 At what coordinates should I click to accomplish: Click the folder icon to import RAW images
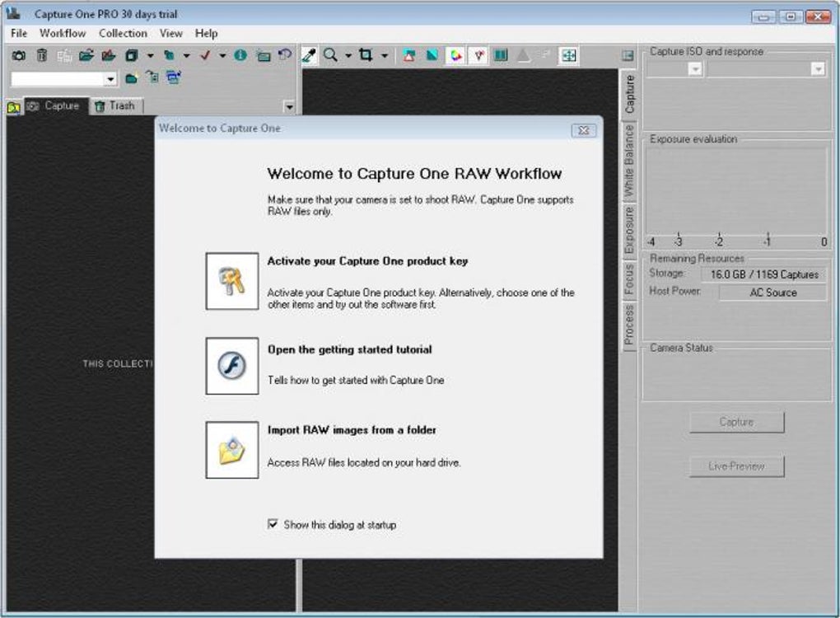[232, 450]
